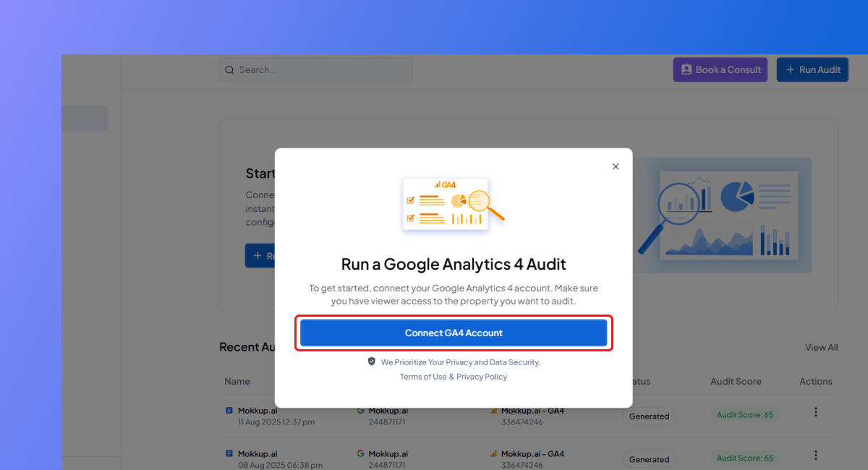Click the Analytics icon in the 08 Aug row
This screenshot has height=470, width=868.
(x=493, y=454)
